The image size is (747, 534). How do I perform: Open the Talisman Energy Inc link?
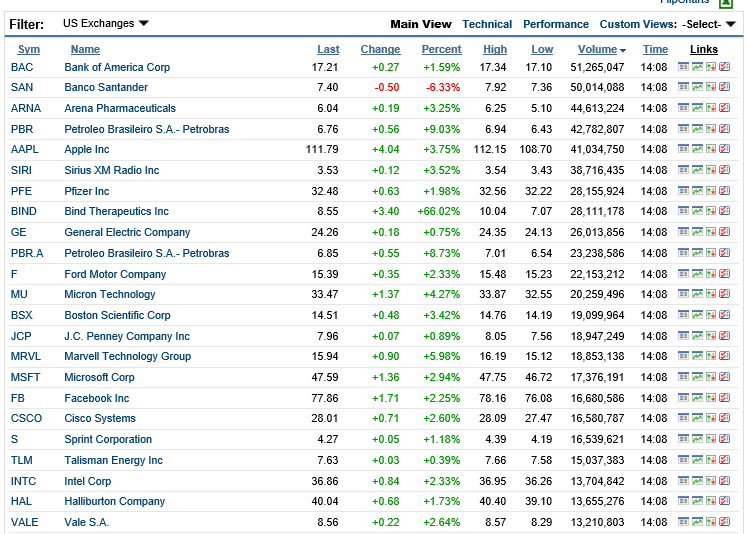click(113, 460)
